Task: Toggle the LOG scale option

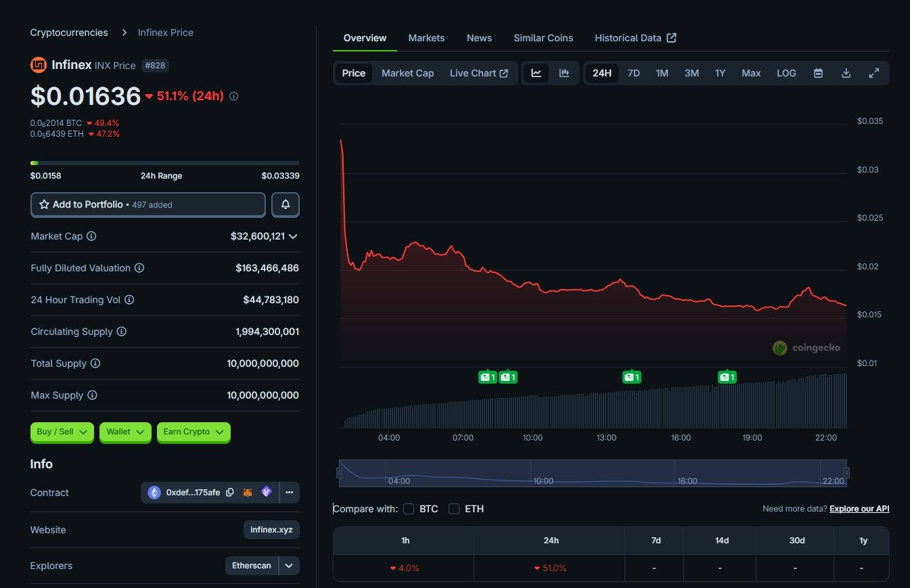Action: pos(786,73)
